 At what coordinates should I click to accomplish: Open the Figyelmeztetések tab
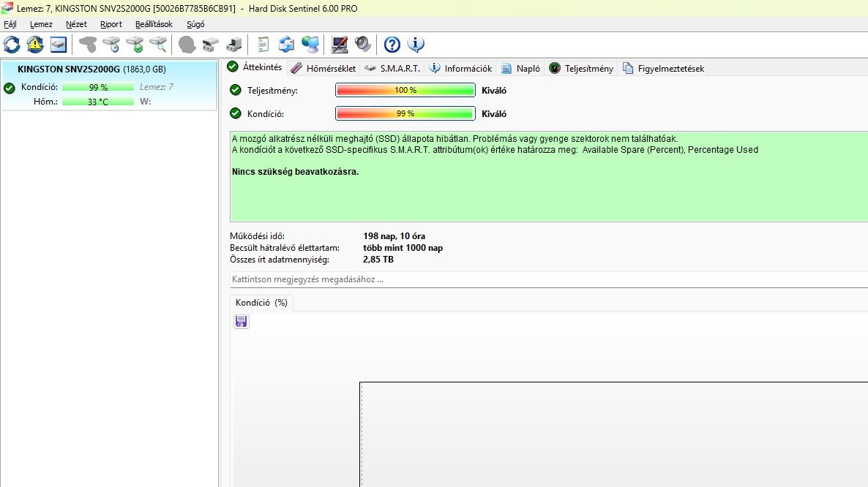(x=663, y=69)
